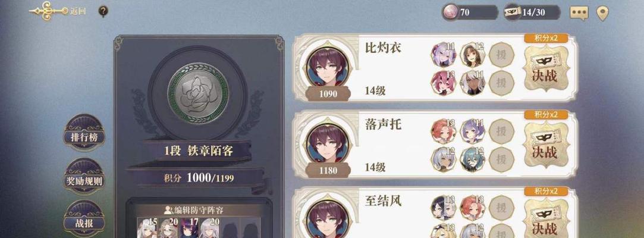Viewport: 644px width, 238px height.
Task: Open the chat bubble messages icon
Action: click(x=579, y=12)
